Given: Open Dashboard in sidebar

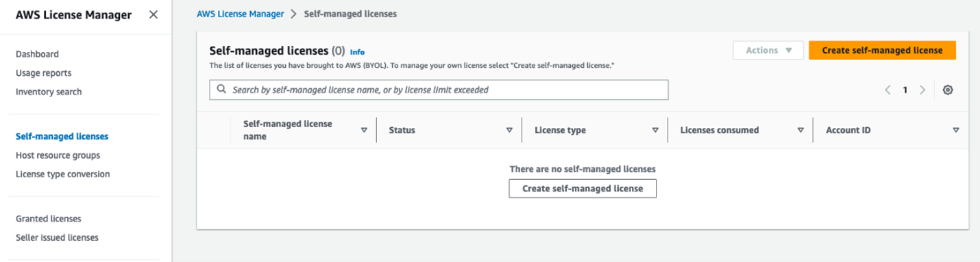Looking at the screenshot, I should (x=37, y=54).
